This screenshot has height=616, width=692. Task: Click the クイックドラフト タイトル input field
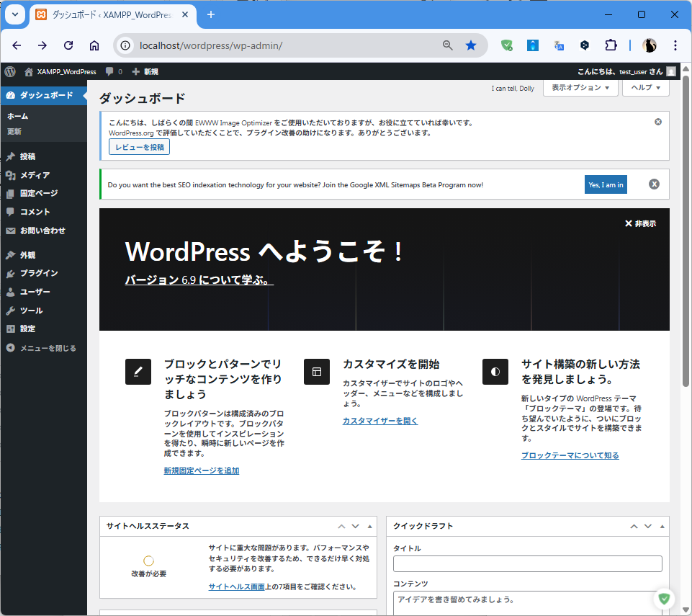click(x=527, y=564)
